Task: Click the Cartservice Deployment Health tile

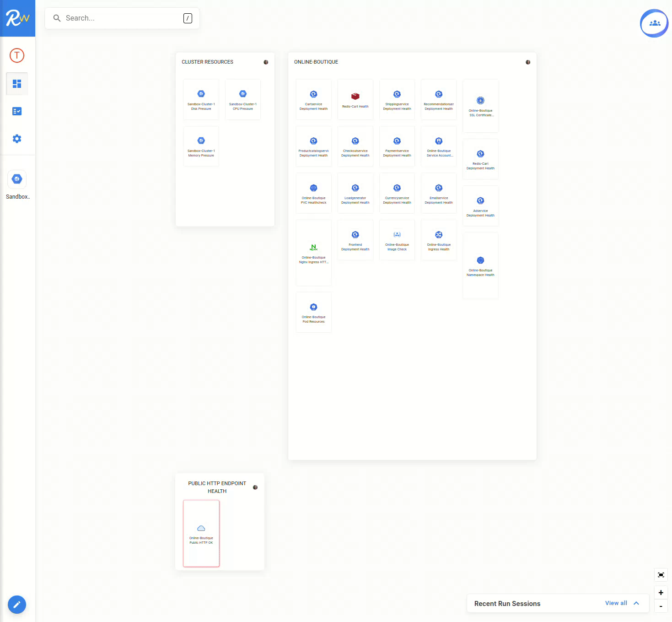Action: click(313, 99)
